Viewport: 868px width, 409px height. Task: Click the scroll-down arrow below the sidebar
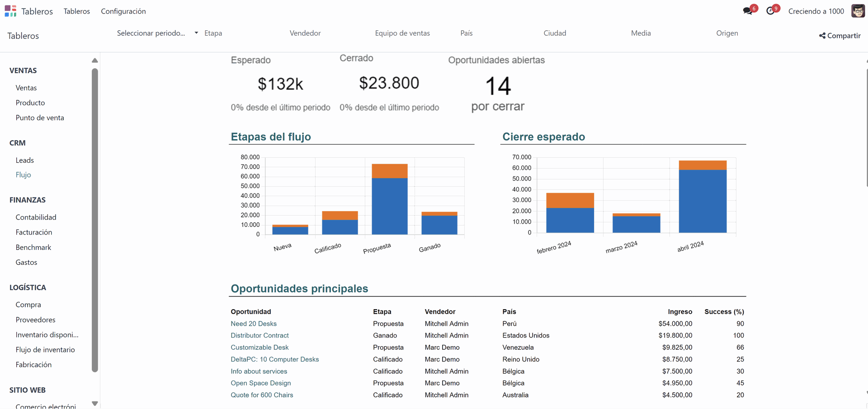click(94, 403)
